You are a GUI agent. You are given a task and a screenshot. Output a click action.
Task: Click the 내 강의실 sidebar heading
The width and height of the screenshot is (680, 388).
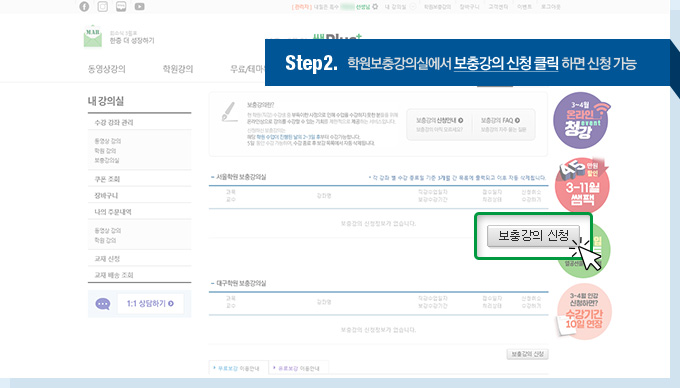tap(106, 101)
